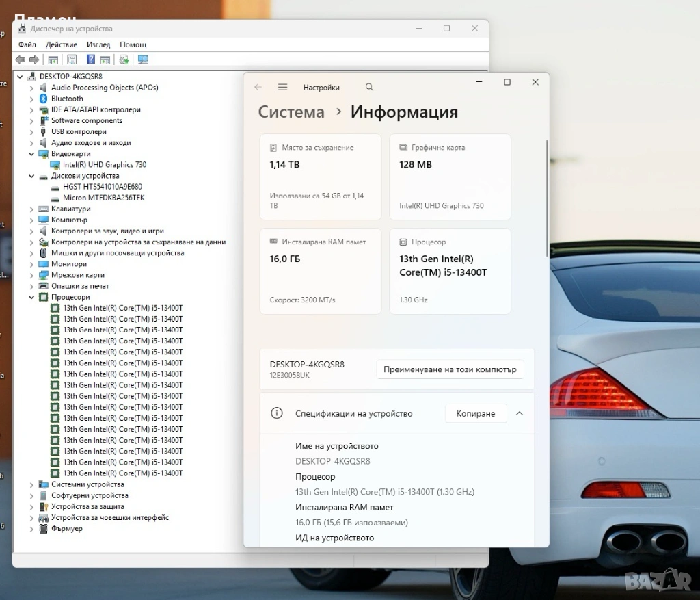
Task: Expand the Bluetooth device category
Action: point(31,99)
